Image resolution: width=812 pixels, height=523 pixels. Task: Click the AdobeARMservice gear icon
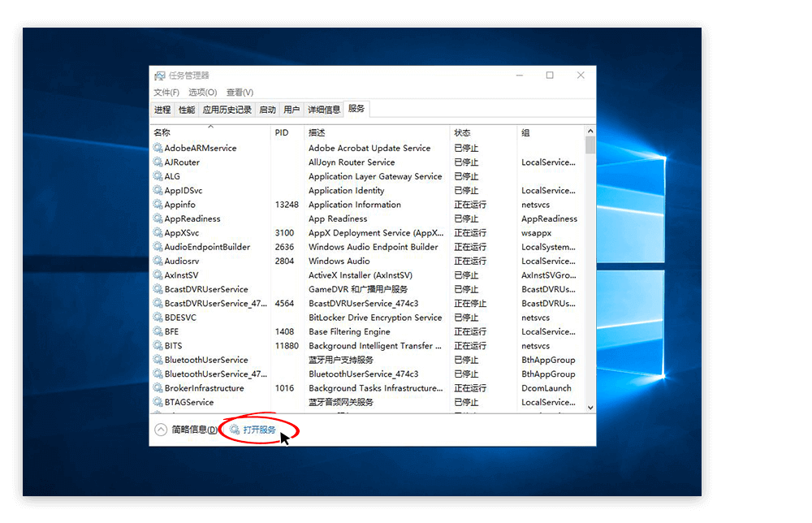pyautogui.click(x=156, y=148)
